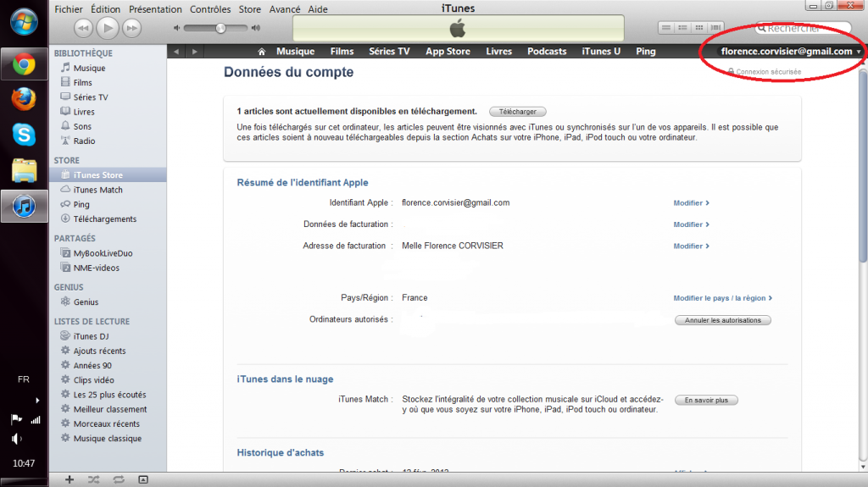The height and width of the screenshot is (487, 868).
Task: Switch to album list view icon
Action: (682, 28)
